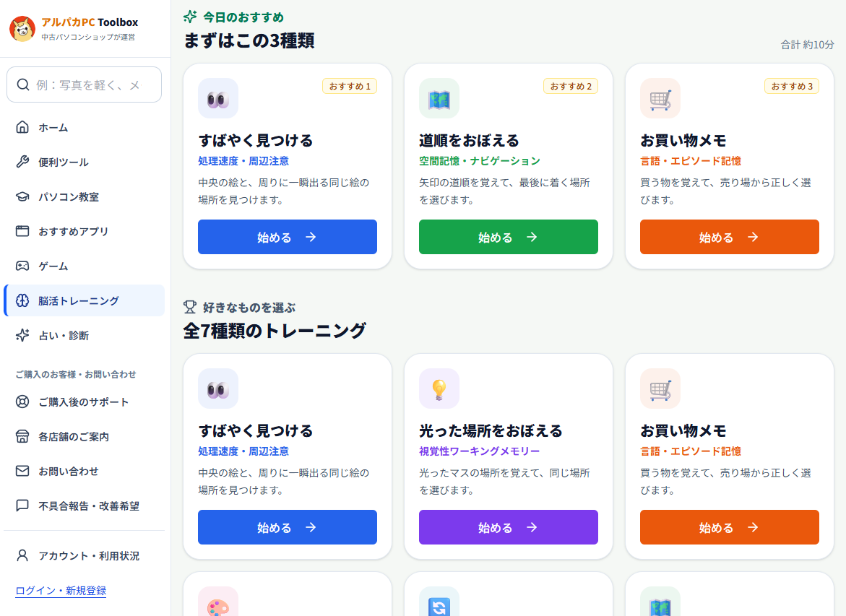Click the search input field

coord(85,84)
